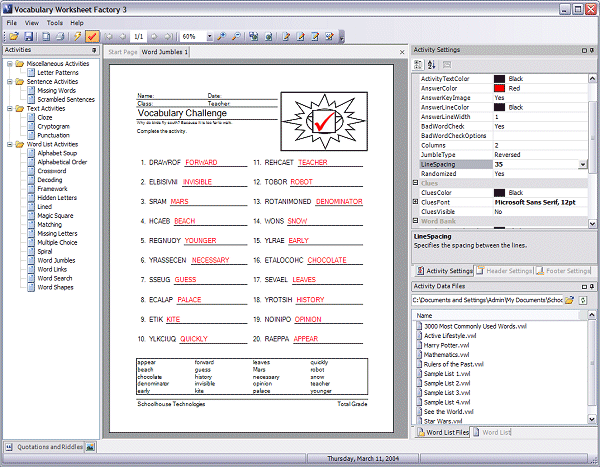This screenshot has height=467, width=600.
Task: Click the Property Pages icon in Activity Settings
Action: [x=447, y=65]
